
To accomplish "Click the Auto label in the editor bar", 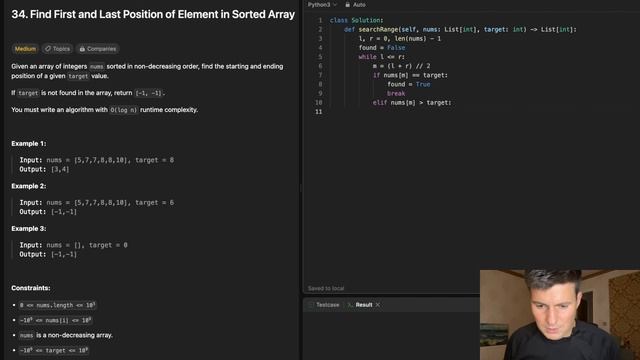I will (x=359, y=5).
